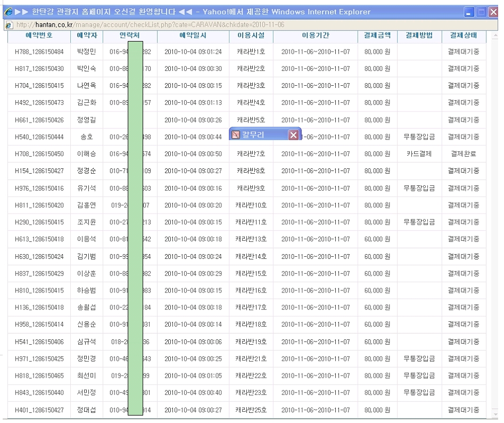Click the 칼무리 capture tool icon

point(236,135)
